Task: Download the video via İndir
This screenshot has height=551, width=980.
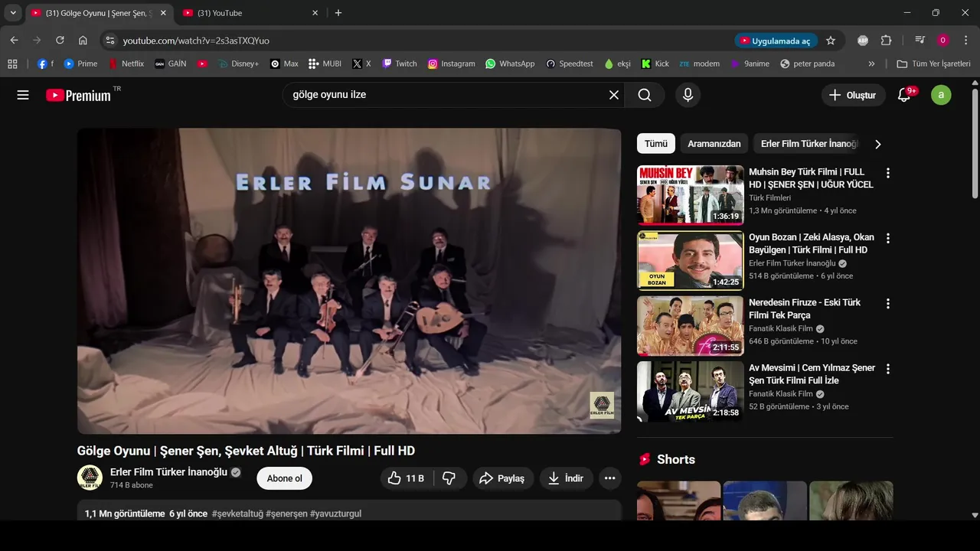Action: pos(566,478)
